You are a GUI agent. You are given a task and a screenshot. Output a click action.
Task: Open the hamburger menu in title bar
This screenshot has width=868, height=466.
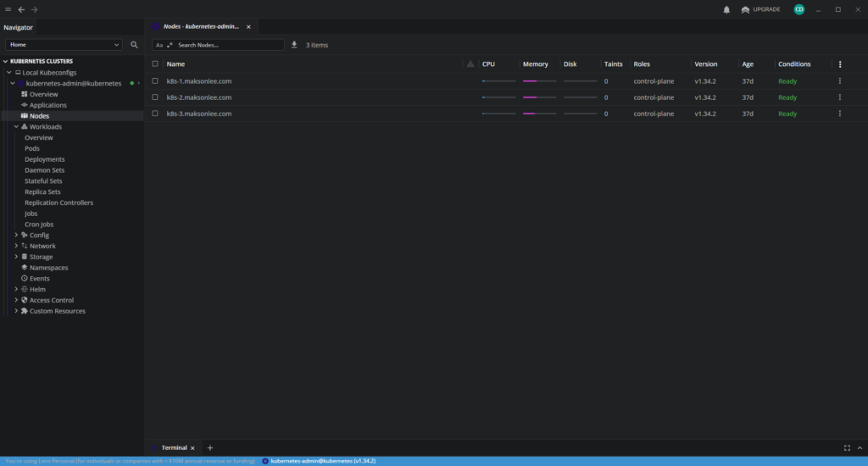(x=8, y=9)
